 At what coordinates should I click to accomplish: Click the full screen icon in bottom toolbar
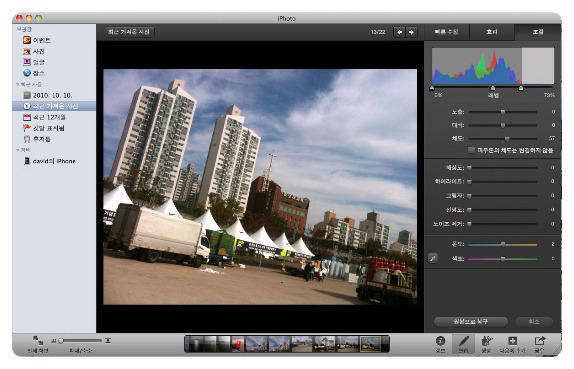click(37, 340)
